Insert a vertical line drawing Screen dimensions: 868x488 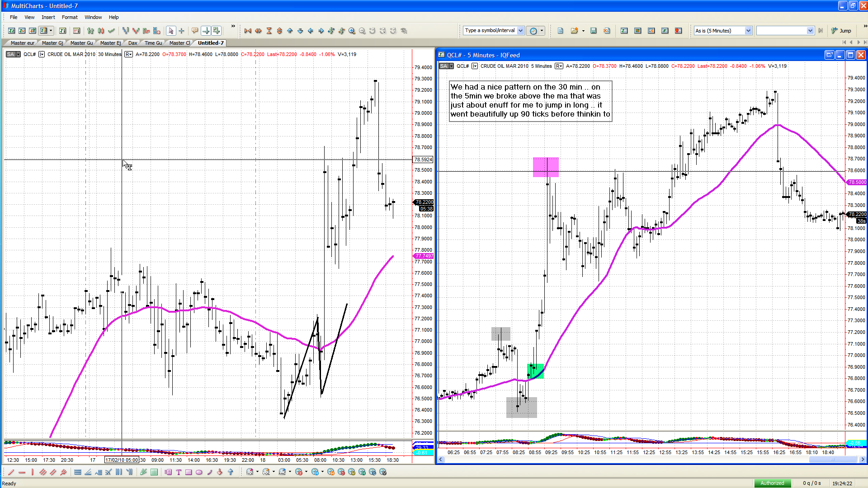tap(32, 472)
